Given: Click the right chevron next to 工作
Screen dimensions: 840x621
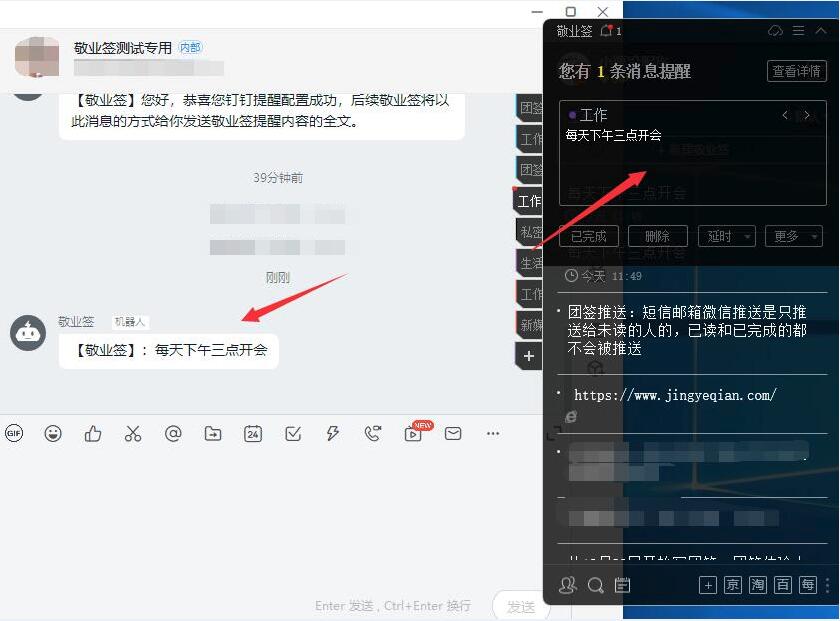Looking at the screenshot, I should click(x=807, y=115).
